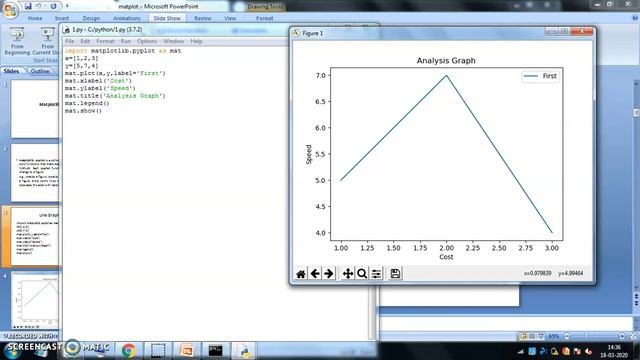Open the Snipping tool taskbar icon
The image size is (640, 360).
point(158,351)
